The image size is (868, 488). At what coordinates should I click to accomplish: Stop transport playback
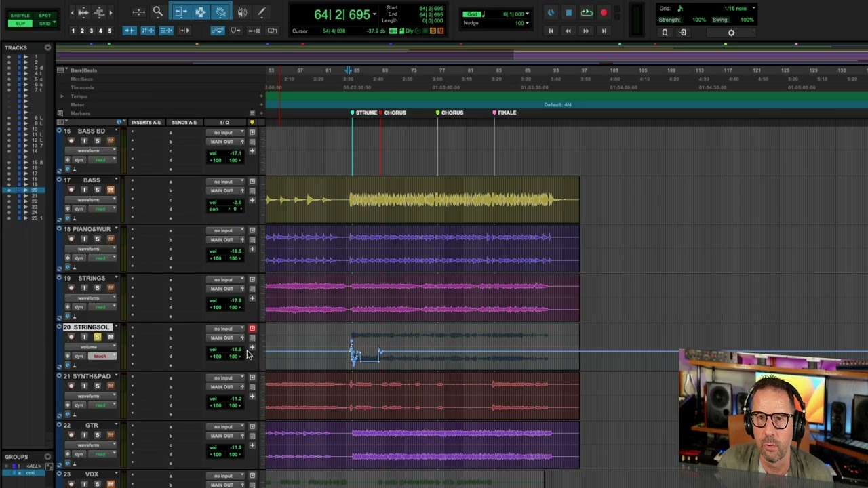[568, 12]
